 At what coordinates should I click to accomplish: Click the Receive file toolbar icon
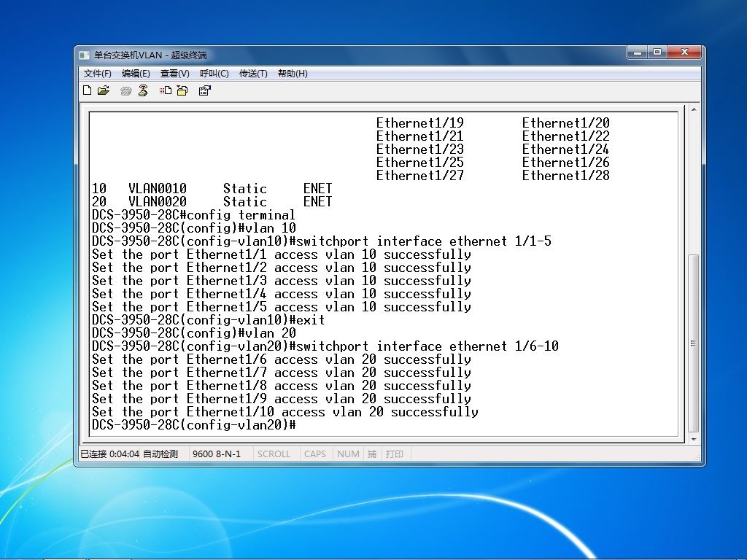pyautogui.click(x=182, y=90)
